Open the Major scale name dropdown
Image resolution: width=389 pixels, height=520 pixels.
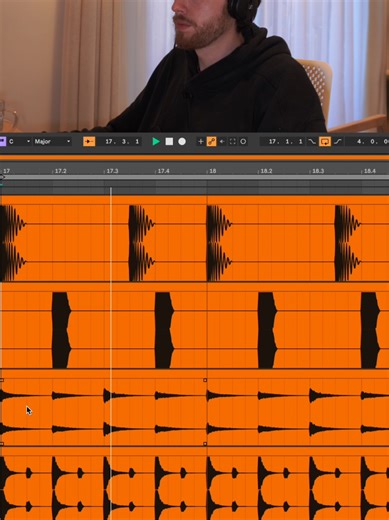coord(52,141)
